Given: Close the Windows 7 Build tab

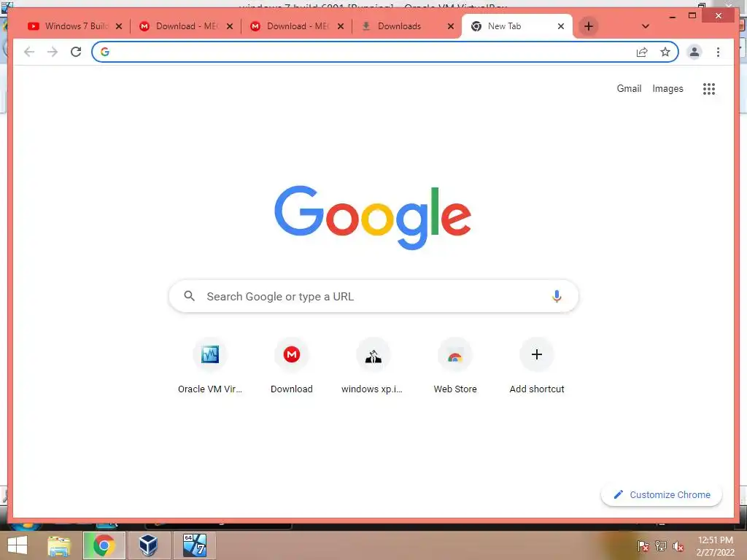Looking at the screenshot, I should 119,26.
